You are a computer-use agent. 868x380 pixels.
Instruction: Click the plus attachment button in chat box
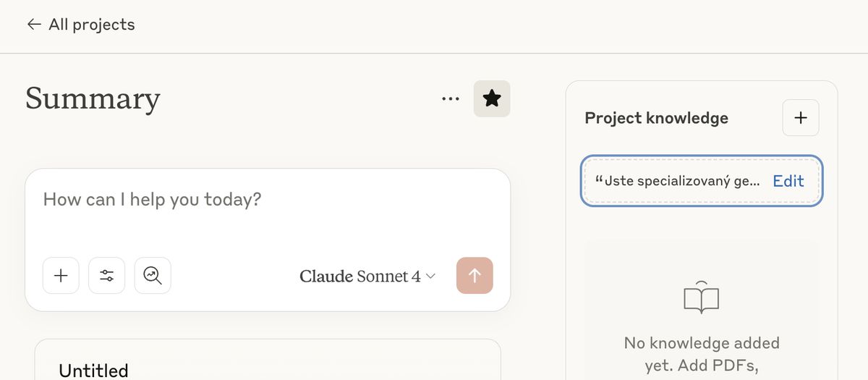click(61, 276)
